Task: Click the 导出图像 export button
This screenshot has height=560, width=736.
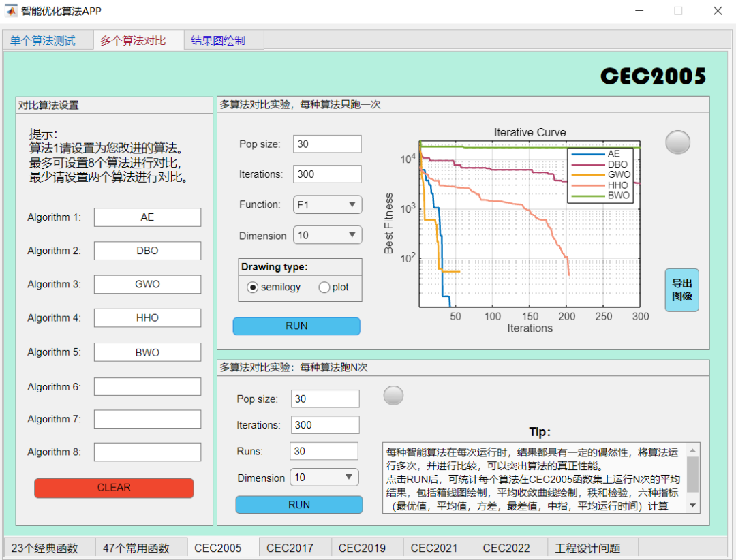Action: (x=681, y=290)
